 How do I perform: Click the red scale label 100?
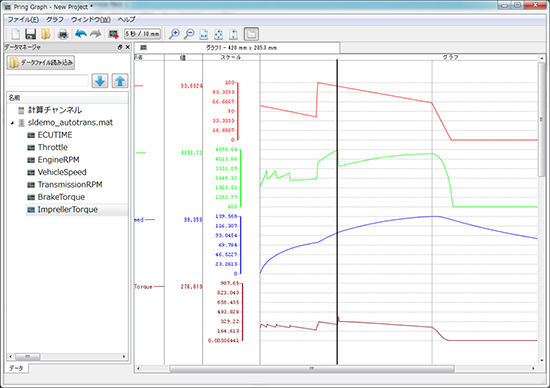click(x=229, y=82)
